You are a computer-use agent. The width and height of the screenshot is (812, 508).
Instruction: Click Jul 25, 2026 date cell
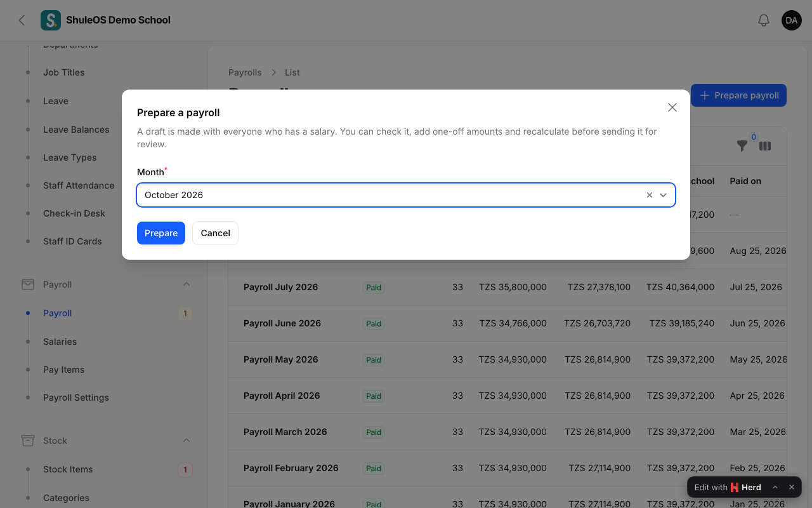pos(756,287)
